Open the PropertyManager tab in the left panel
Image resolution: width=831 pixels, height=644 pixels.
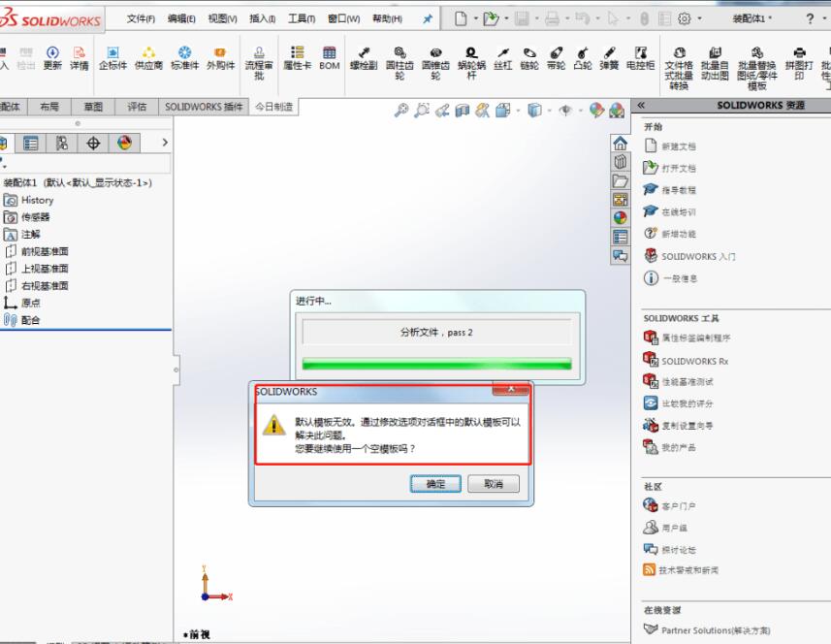(x=30, y=144)
